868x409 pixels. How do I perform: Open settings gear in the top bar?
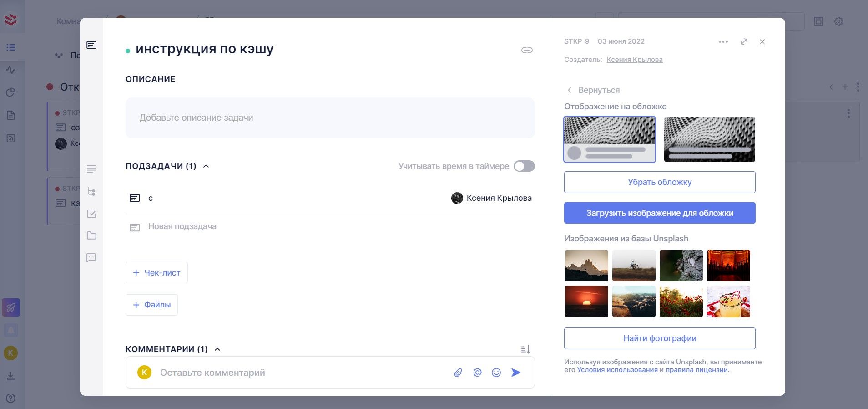(x=839, y=21)
